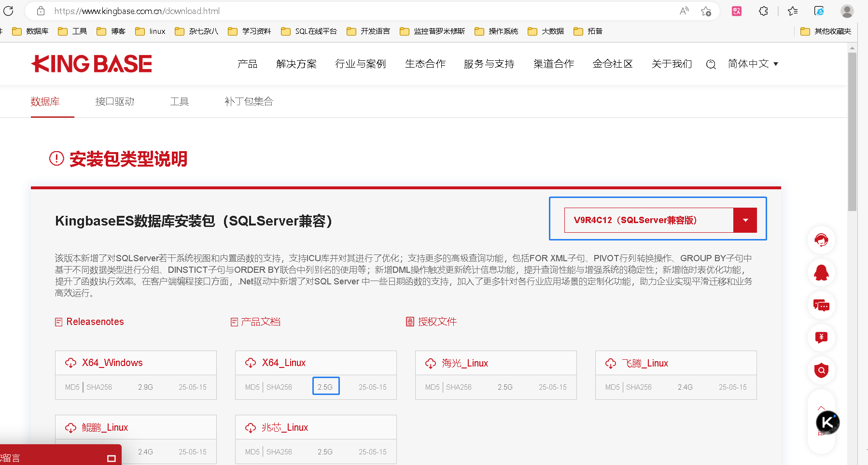Open the 金仓社区 navigation menu
Viewport: 868px width, 465px height.
[613, 64]
